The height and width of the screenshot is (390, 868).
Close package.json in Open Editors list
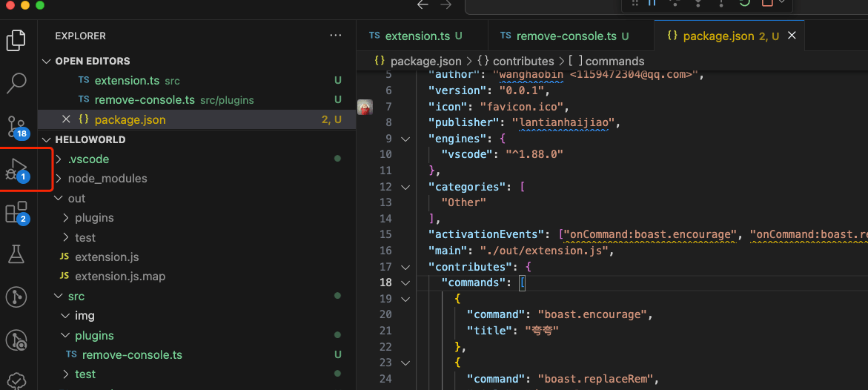[66, 119]
